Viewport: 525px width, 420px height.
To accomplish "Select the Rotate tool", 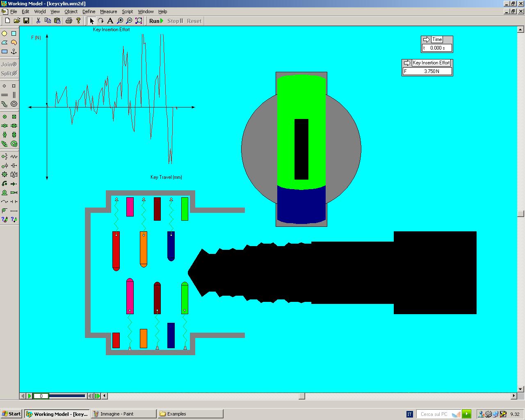I will click(x=101, y=21).
